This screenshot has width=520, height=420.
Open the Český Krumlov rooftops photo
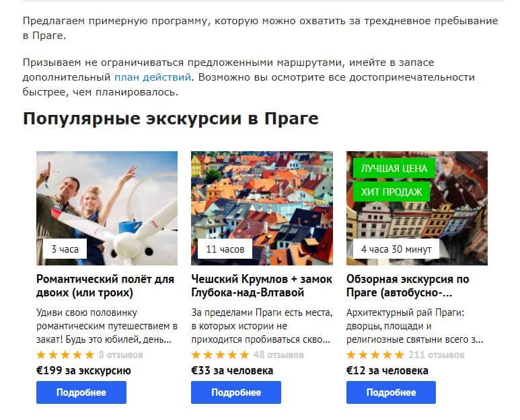(262, 208)
